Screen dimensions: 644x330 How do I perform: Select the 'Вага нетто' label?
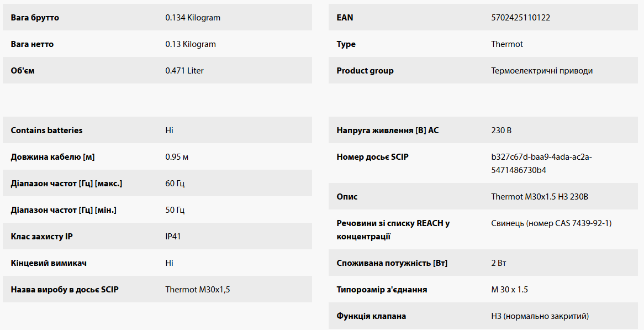click(x=32, y=44)
